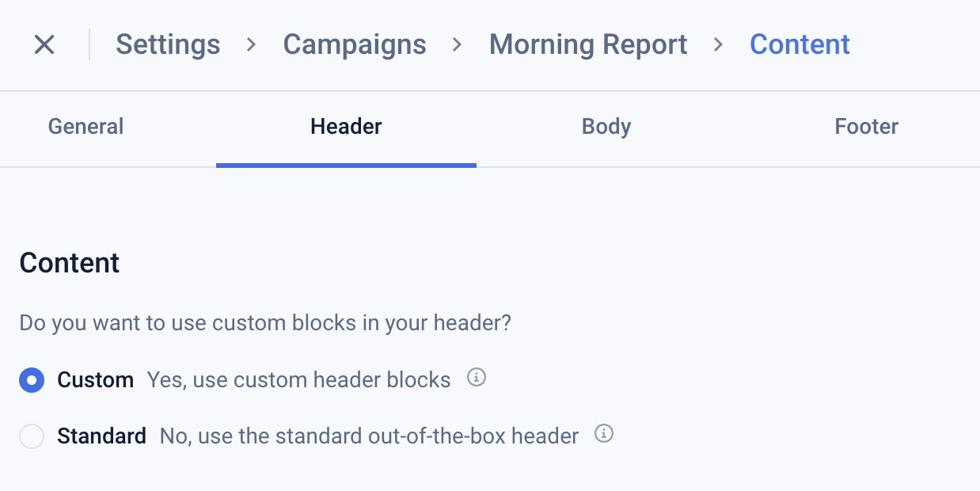Image resolution: width=980 pixels, height=491 pixels.
Task: Choose the Standard radio button
Action: pos(32,436)
